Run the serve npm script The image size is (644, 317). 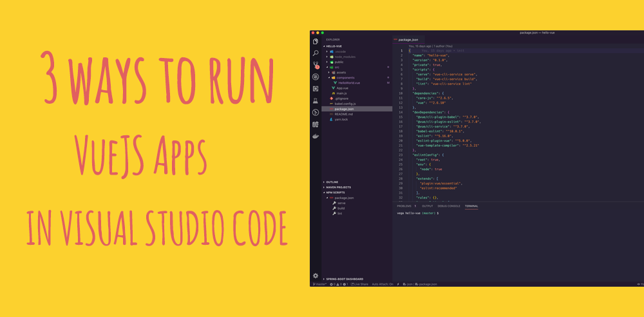[341, 203]
